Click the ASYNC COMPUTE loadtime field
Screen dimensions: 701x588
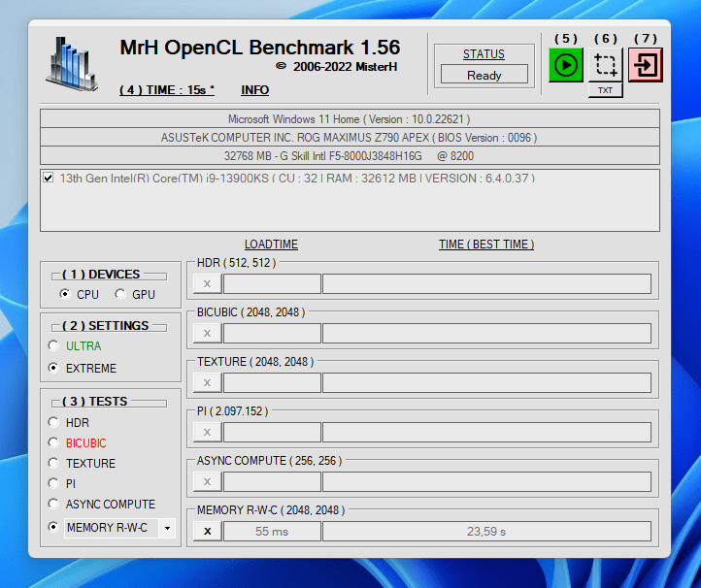(x=272, y=482)
